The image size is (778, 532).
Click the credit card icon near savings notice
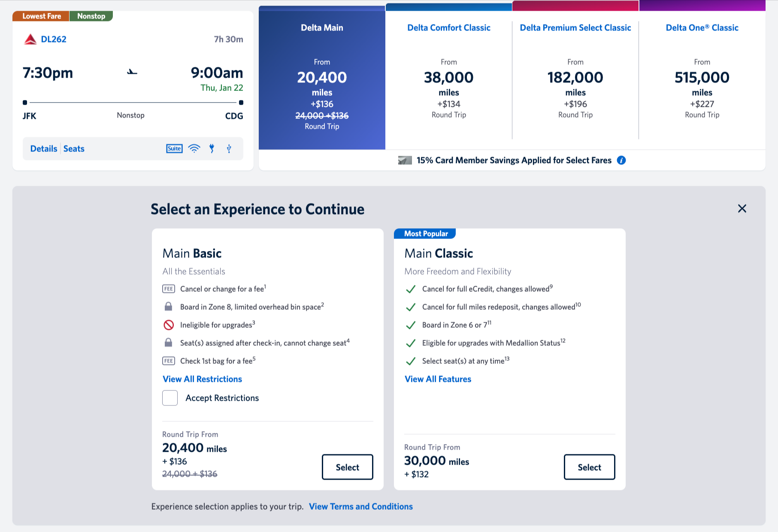point(405,160)
